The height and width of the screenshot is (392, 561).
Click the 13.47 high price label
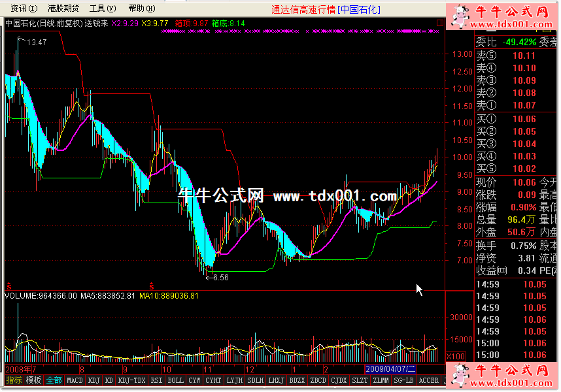(37, 42)
